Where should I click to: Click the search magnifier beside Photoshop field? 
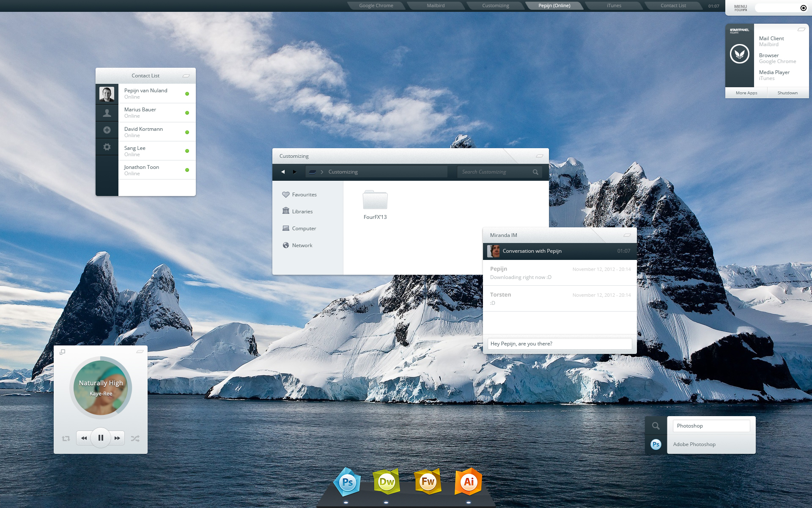656,426
